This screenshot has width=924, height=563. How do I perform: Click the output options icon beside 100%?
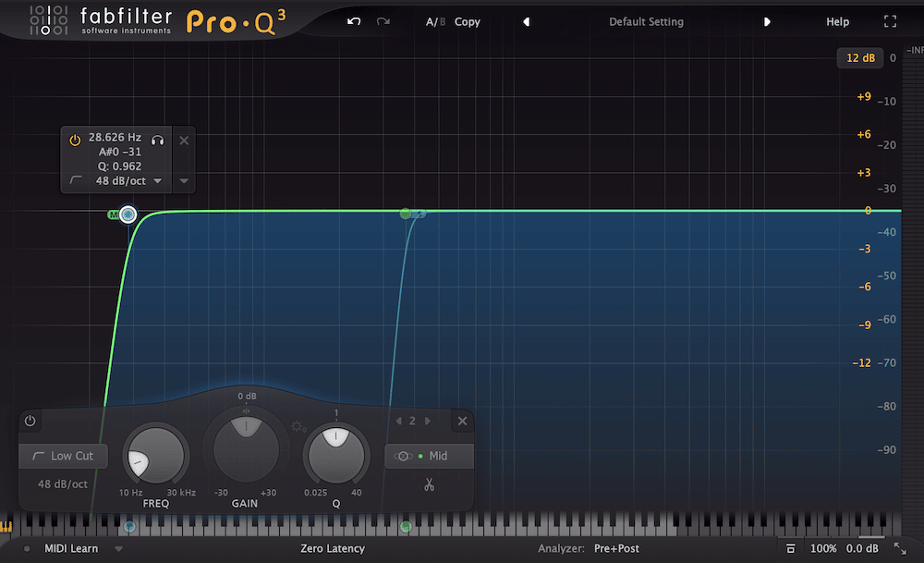tap(790, 549)
